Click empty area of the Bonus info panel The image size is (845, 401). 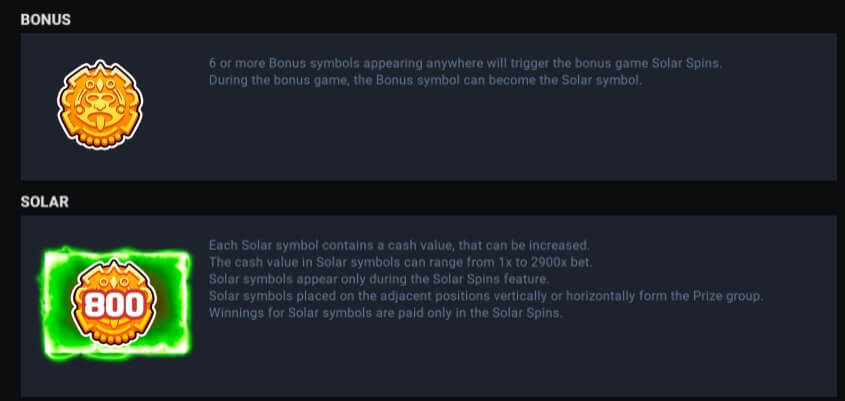coord(485,140)
